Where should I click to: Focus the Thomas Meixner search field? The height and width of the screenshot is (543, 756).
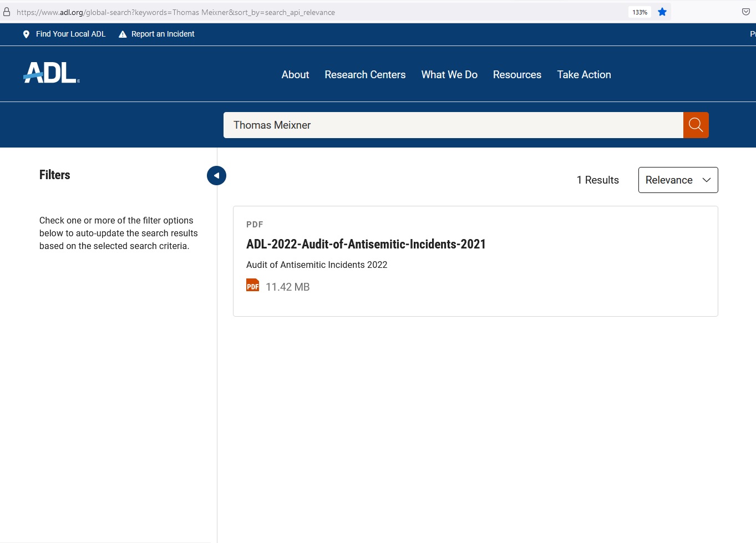point(453,125)
